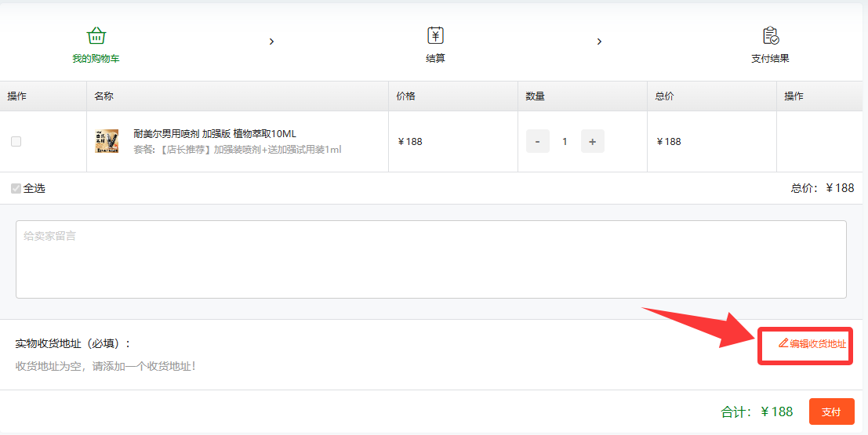Click the orange 支付 pay button
The image size is (868, 435).
(831, 411)
